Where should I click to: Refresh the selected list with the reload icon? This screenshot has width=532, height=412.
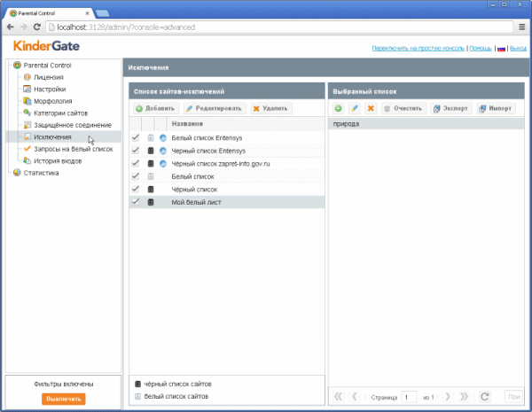(484, 397)
